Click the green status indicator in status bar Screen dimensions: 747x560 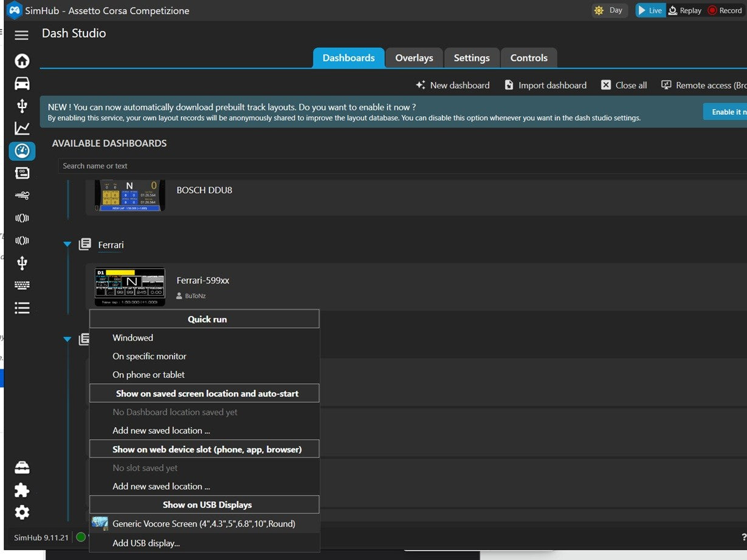pos(81,537)
